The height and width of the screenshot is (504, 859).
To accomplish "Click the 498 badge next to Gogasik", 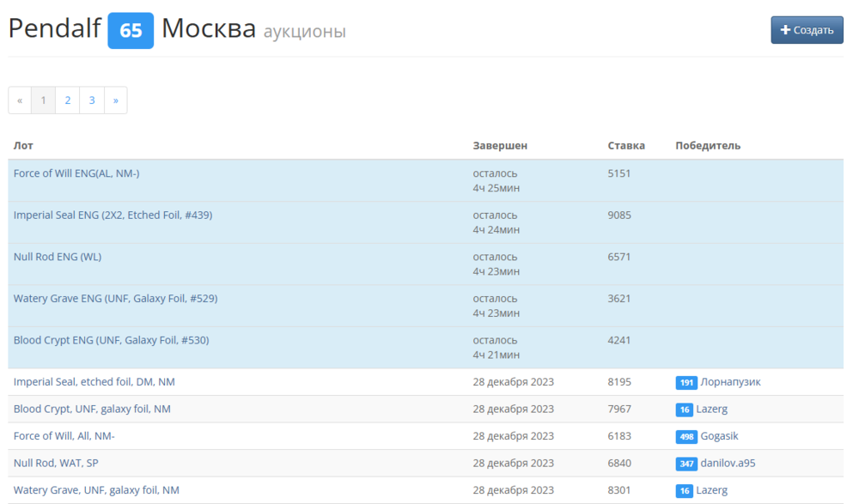I will pyautogui.click(x=685, y=437).
